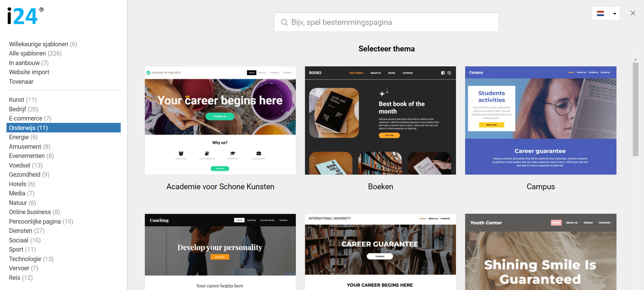The height and width of the screenshot is (290, 644).
Task: Choose the Coaching theme preview
Action: pyautogui.click(x=220, y=252)
